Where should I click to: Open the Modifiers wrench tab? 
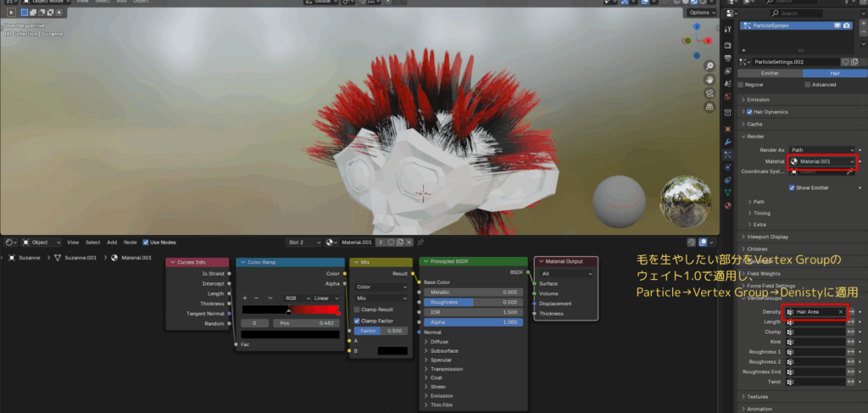[728, 142]
